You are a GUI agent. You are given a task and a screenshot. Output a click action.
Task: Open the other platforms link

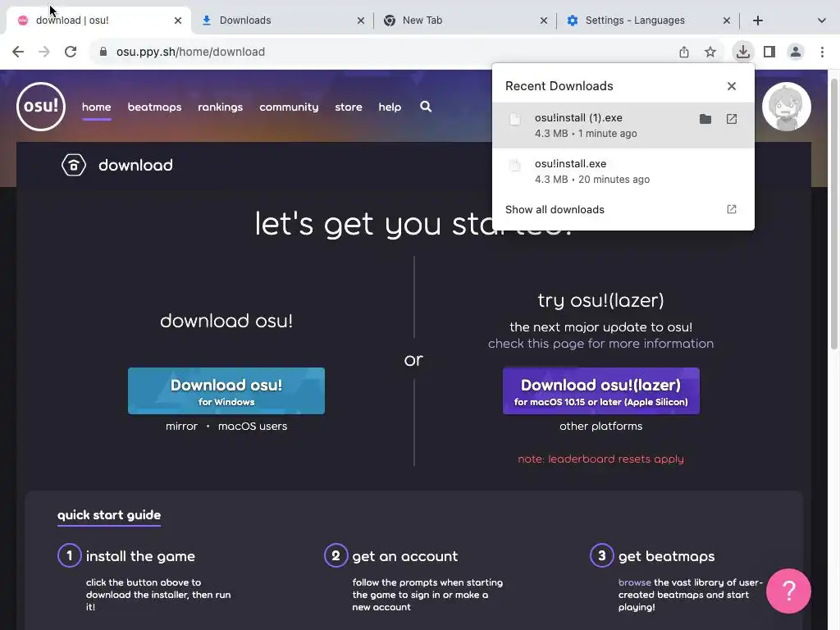pos(601,427)
